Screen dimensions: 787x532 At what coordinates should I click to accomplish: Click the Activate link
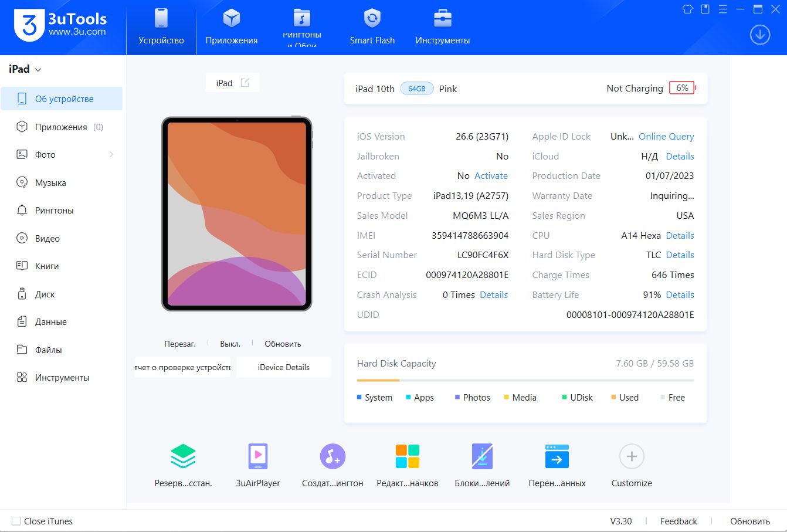(x=491, y=176)
